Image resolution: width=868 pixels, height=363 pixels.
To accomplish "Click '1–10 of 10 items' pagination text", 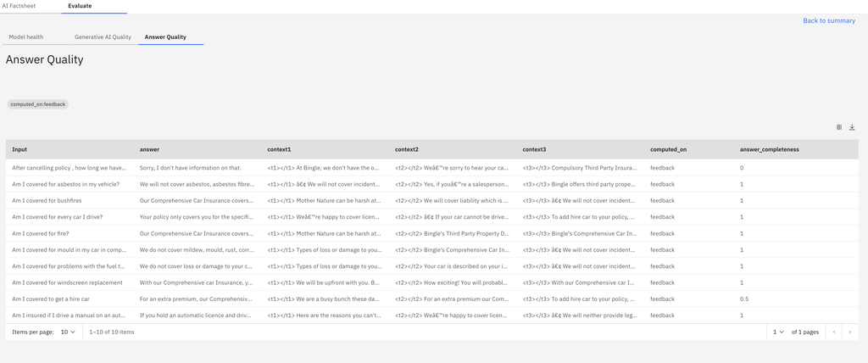I will pos(112,332).
